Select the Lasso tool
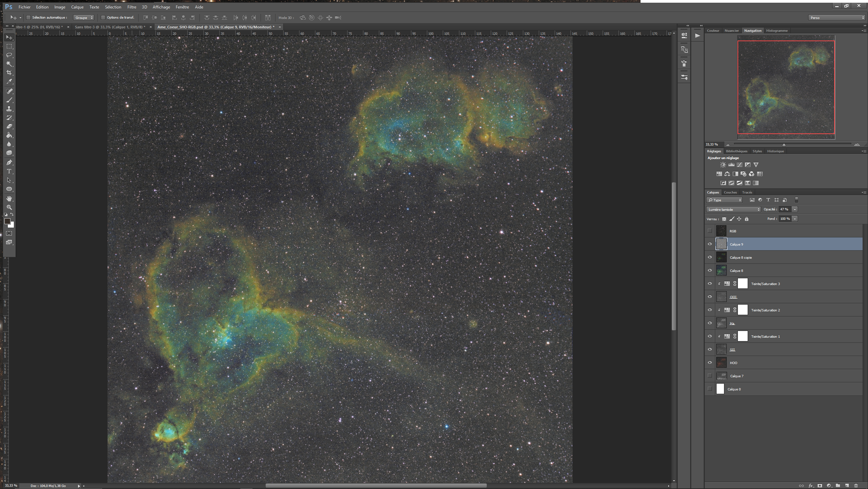Image resolution: width=868 pixels, height=489 pixels. point(9,55)
